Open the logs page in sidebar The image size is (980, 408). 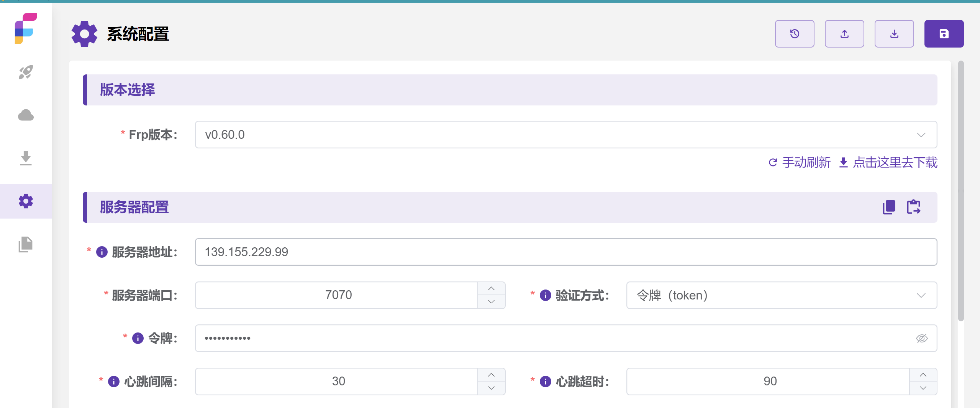[26, 244]
